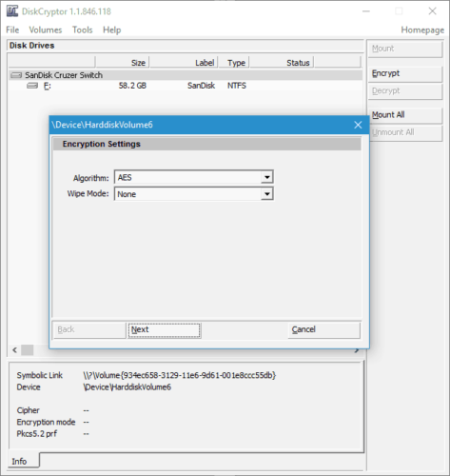Click the AES algorithm combo box field
Screen dimensions: 450x476
tap(193, 177)
